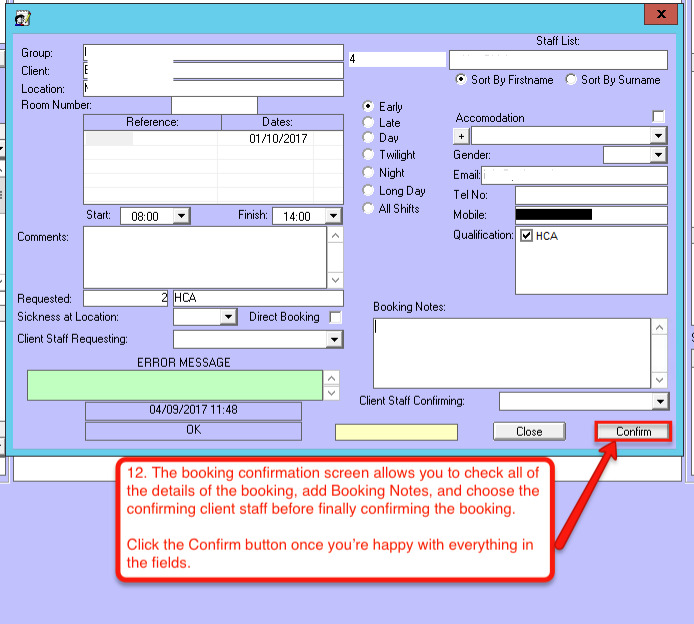694x624 pixels.
Task: Toggle the Direct Booking checkbox
Action: point(336,317)
